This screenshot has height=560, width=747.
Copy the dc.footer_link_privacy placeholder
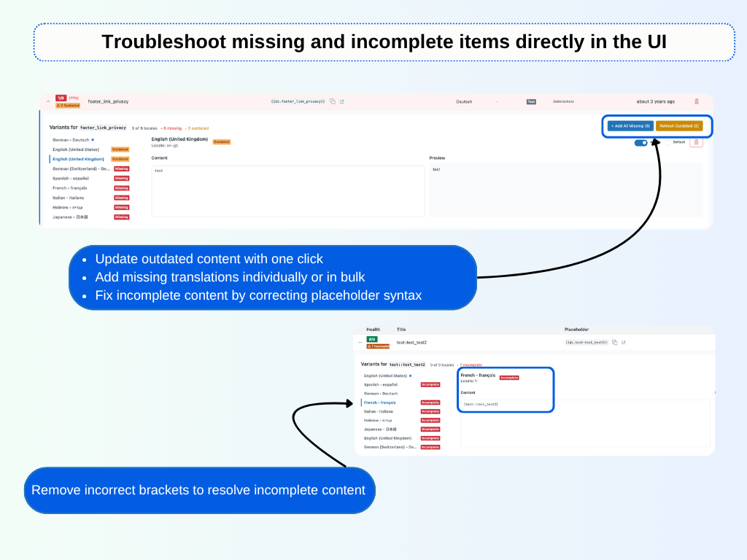click(333, 101)
